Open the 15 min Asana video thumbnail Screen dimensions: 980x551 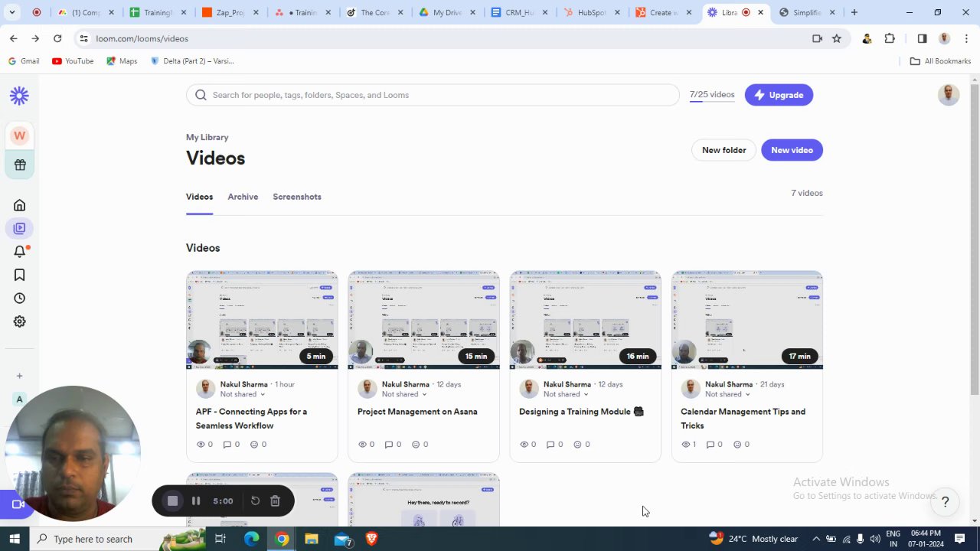tap(423, 320)
